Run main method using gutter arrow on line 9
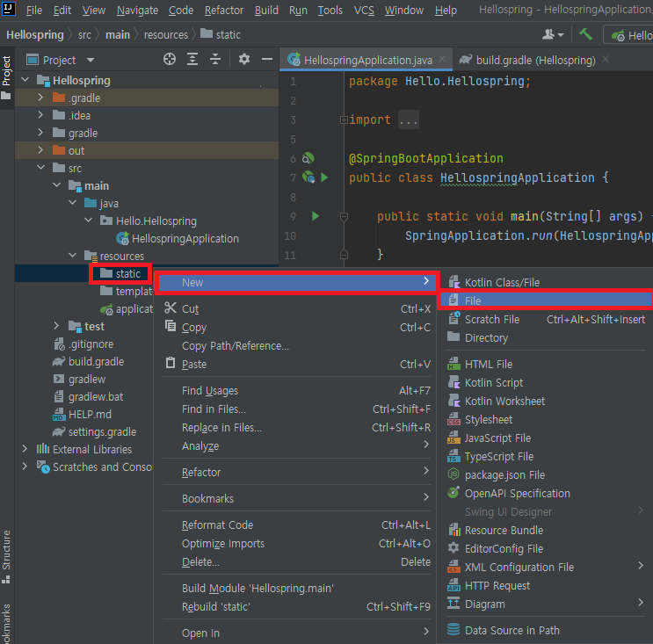The width and height of the screenshot is (653, 644). pos(316,216)
